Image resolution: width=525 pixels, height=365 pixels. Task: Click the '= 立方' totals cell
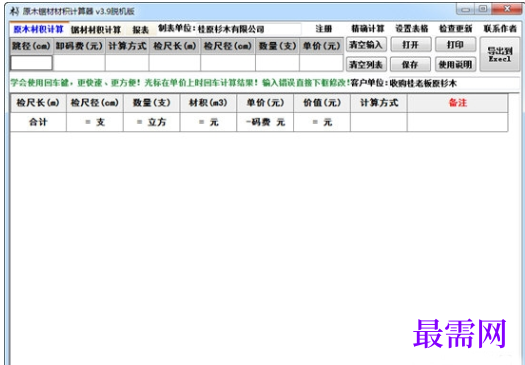point(152,122)
